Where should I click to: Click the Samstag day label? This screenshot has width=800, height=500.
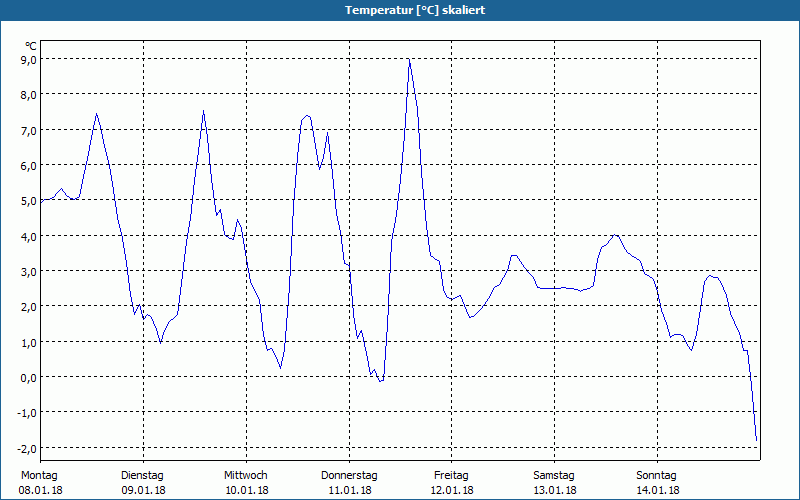[554, 476]
